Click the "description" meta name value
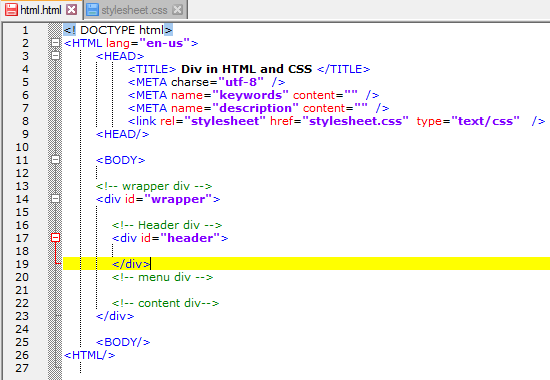The image size is (550, 380). tap(255, 108)
